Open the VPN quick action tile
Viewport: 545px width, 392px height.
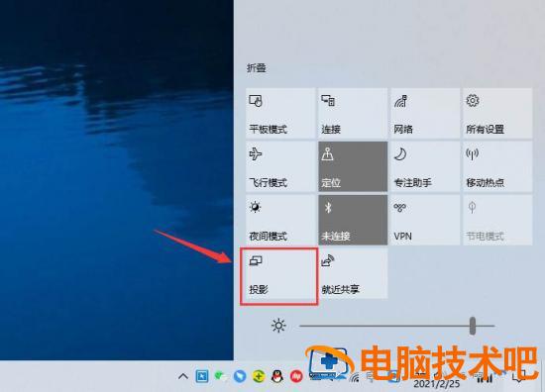pyautogui.click(x=425, y=220)
